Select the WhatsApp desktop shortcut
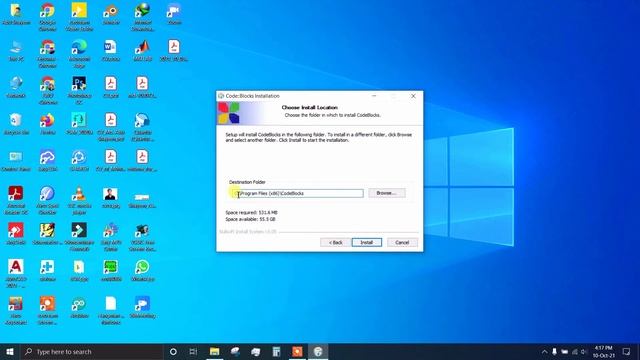Viewport: 640px width, 360px height. (142, 271)
